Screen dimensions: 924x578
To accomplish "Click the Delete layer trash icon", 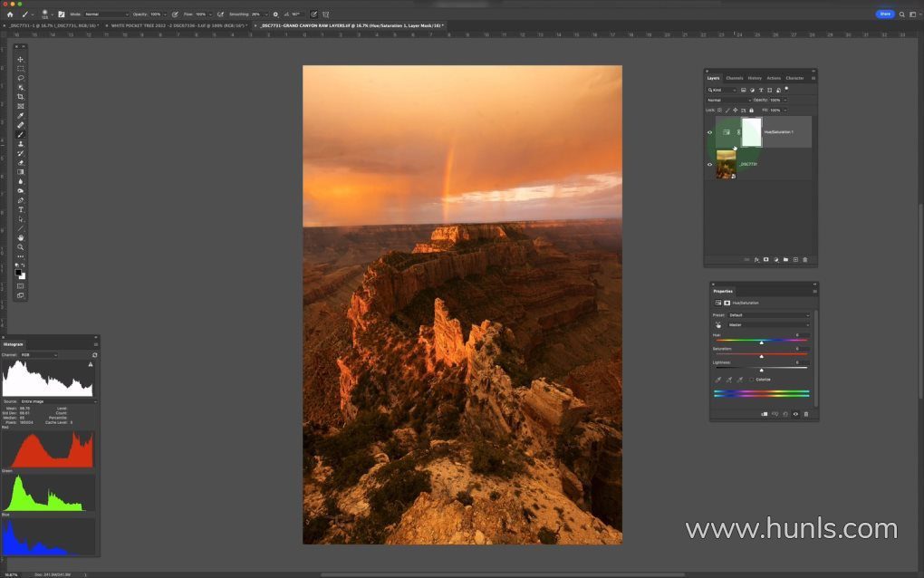I will click(x=805, y=259).
